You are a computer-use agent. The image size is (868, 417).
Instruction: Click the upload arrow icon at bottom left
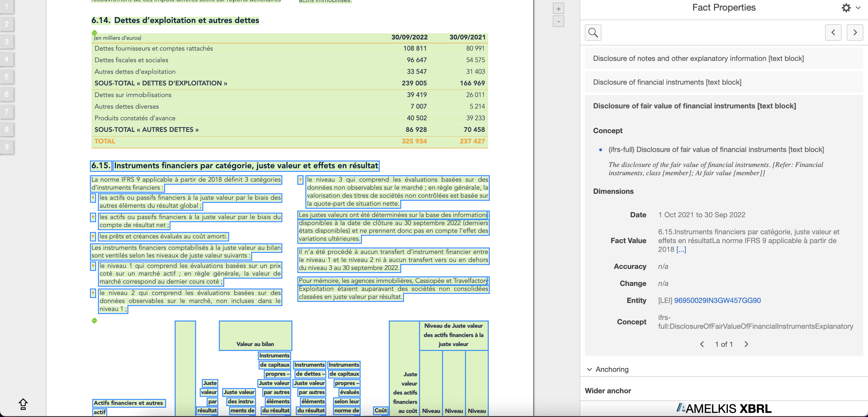pyautogui.click(x=23, y=404)
